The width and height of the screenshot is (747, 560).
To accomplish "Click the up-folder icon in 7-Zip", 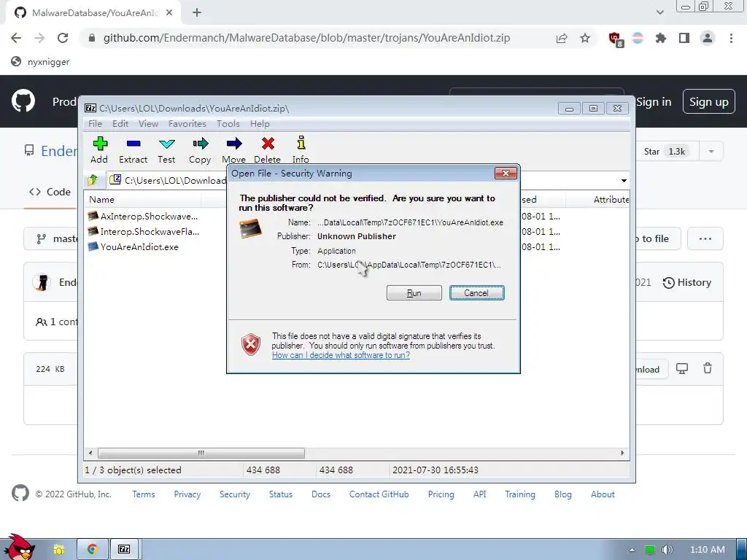I will (93, 180).
